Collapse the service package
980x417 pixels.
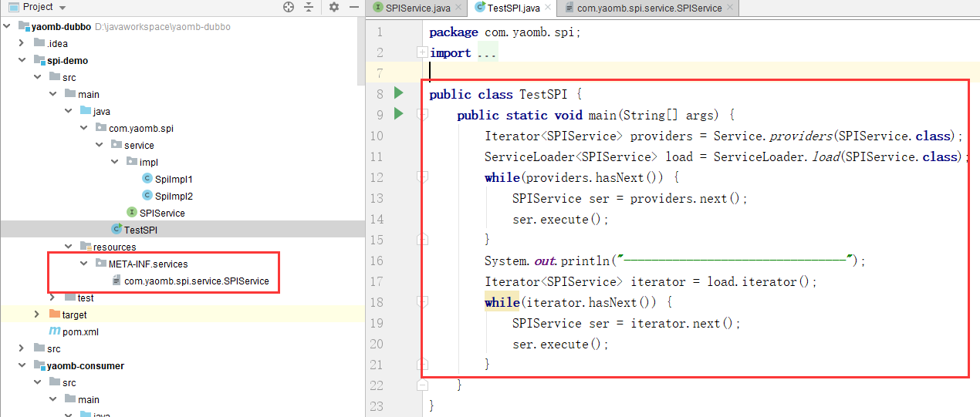tap(100, 145)
